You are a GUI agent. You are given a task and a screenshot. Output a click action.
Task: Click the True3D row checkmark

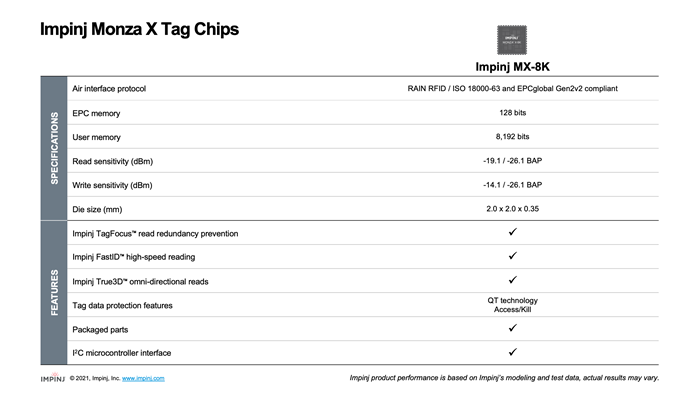coord(512,280)
